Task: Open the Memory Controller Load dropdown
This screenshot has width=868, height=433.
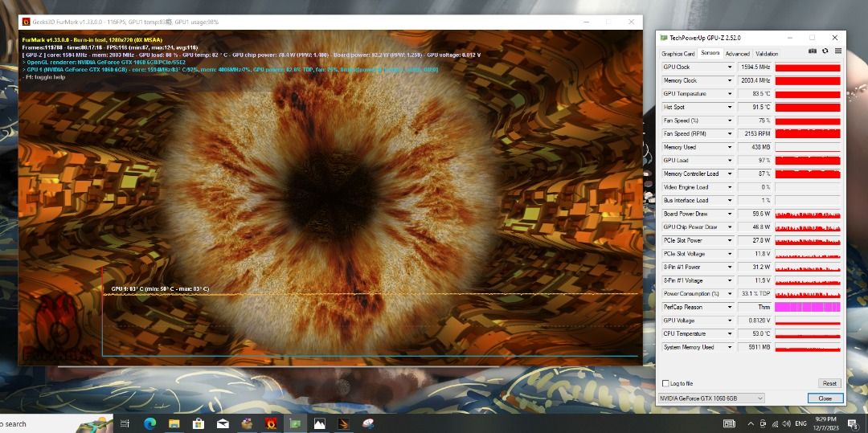Action: pyautogui.click(x=730, y=174)
